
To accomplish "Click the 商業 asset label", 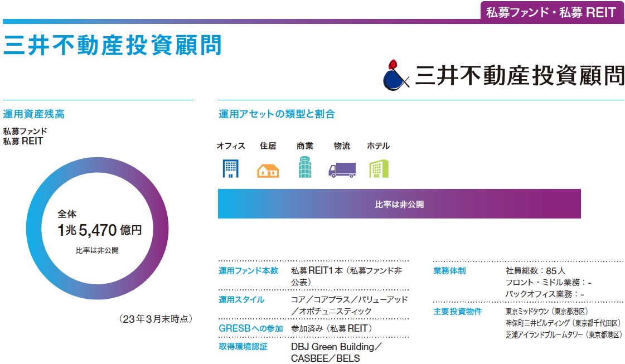I will pyautogui.click(x=305, y=146).
